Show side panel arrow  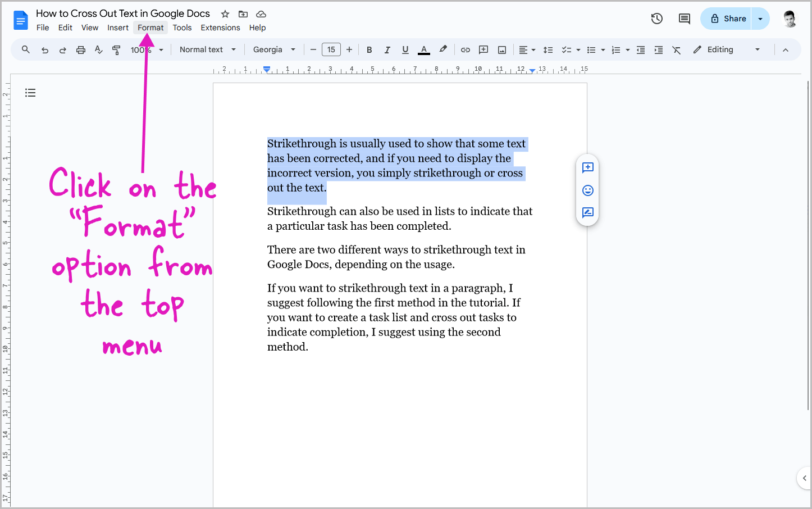pyautogui.click(x=805, y=478)
